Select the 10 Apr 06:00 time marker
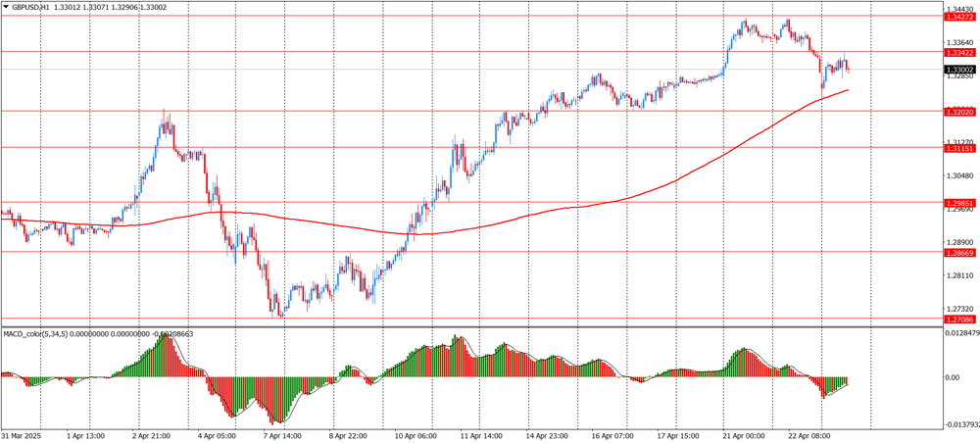The image size is (980, 443). [x=414, y=435]
